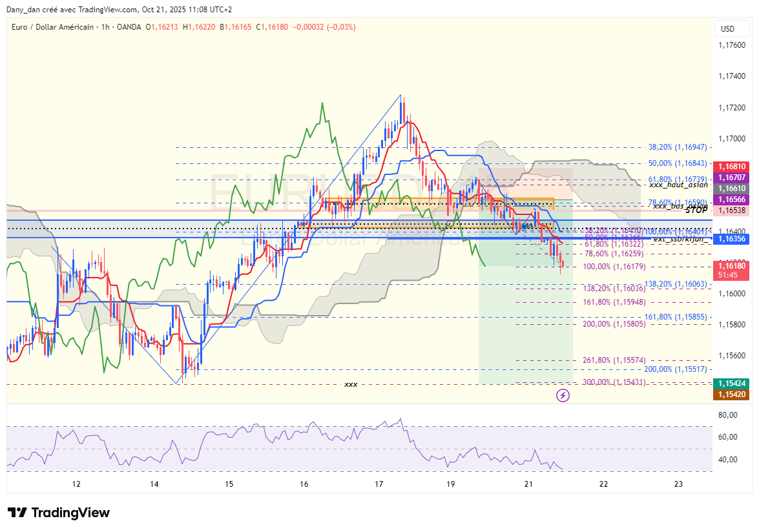759x532 pixels.
Task: Click date 23 on the time axis
Action: tap(679, 484)
